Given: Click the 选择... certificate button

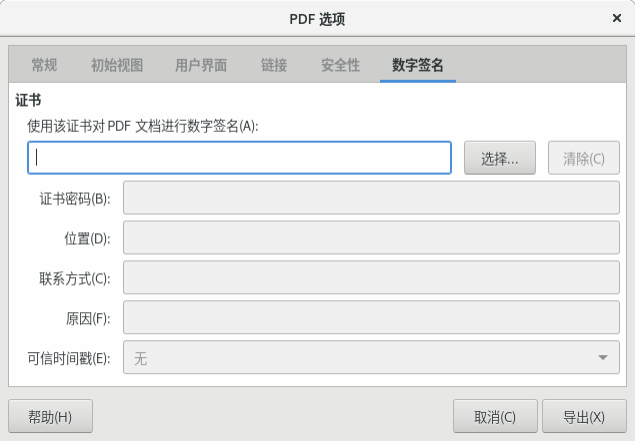Looking at the screenshot, I should 500,158.
